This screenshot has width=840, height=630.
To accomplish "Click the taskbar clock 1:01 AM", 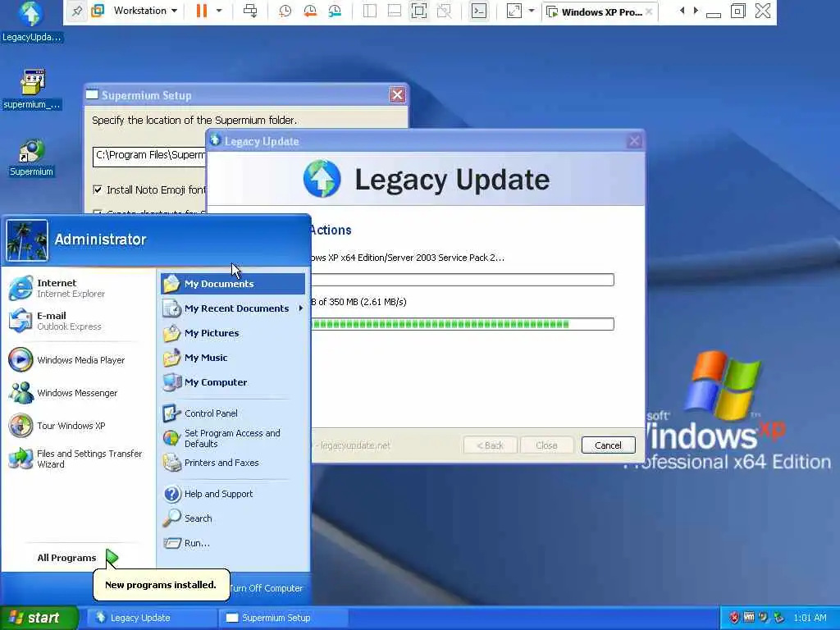I will [810, 618].
